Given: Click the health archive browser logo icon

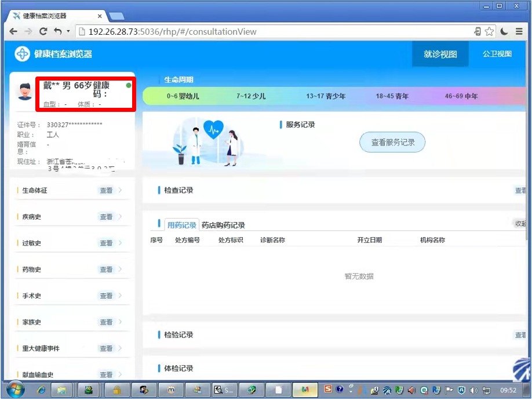Looking at the screenshot, I should click(x=22, y=54).
